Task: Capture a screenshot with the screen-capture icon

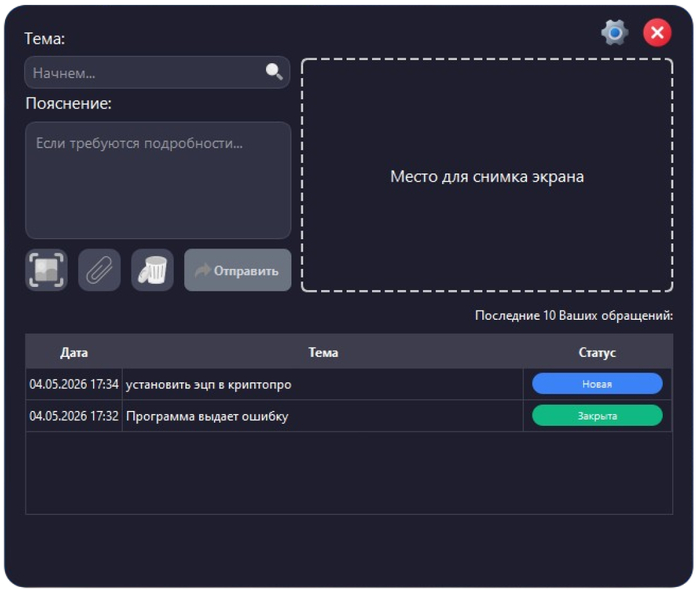Action: (x=46, y=270)
